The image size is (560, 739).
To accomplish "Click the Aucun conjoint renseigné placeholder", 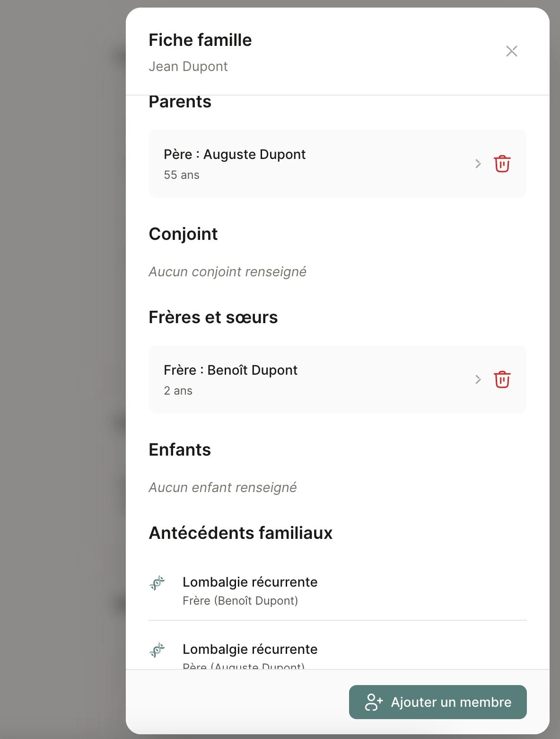I will [x=227, y=272].
